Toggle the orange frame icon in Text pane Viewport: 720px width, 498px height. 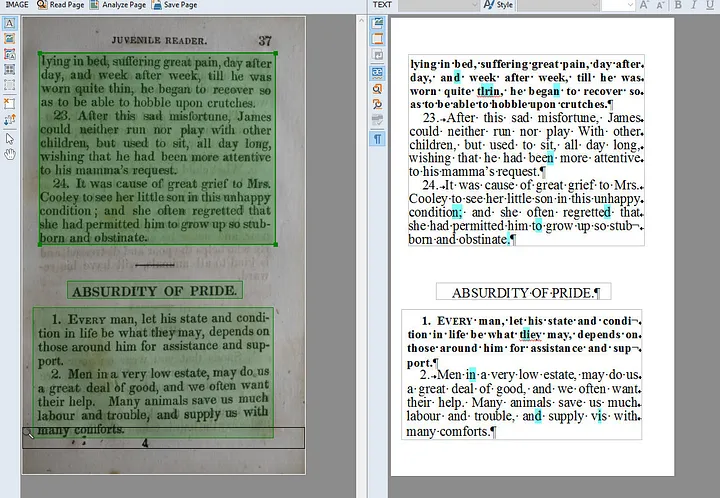(x=377, y=39)
